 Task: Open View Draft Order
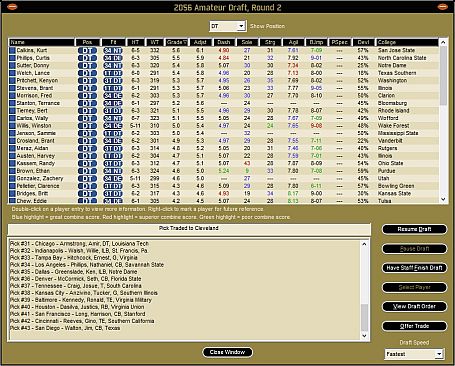pyautogui.click(x=414, y=307)
